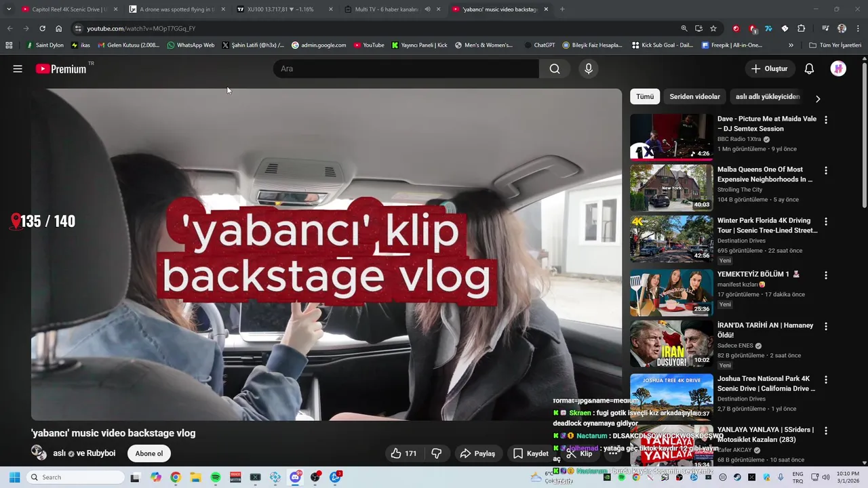Click the YouTube search input field
The width and height of the screenshot is (868, 488).
point(406,68)
